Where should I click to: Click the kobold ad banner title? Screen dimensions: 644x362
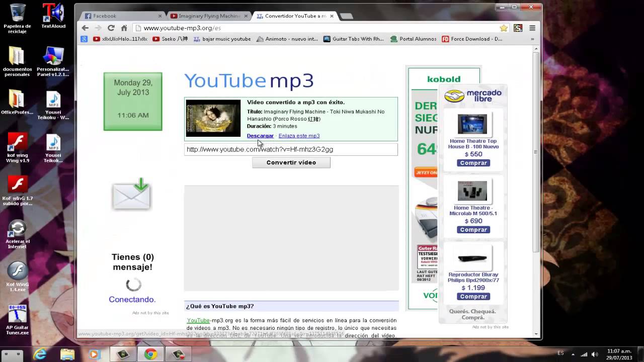coord(444,79)
